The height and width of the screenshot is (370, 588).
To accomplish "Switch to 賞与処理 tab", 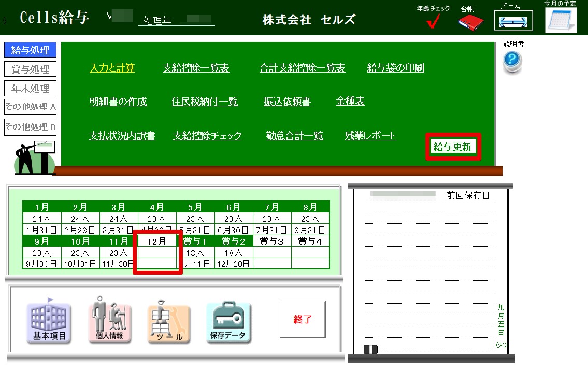I will pyautogui.click(x=30, y=69).
